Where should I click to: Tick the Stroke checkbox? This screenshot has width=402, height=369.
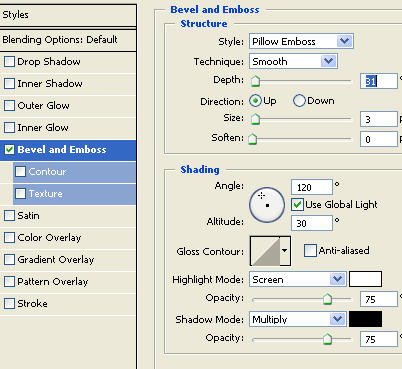pyautogui.click(x=9, y=304)
